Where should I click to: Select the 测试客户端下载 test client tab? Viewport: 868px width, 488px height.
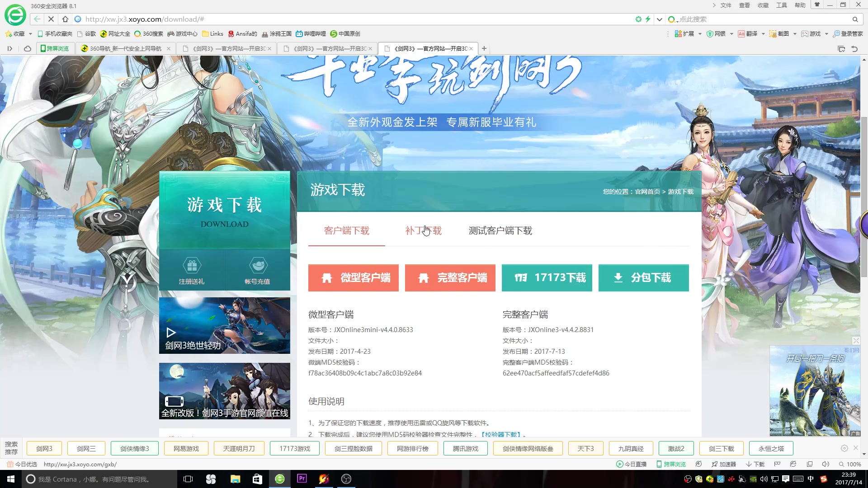click(x=500, y=230)
